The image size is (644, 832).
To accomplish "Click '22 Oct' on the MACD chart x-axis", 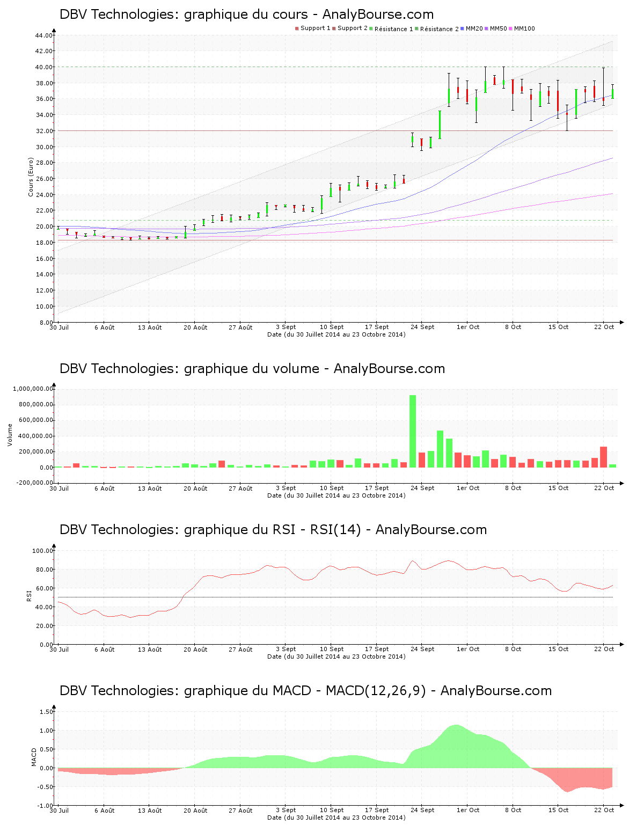I will [x=604, y=810].
